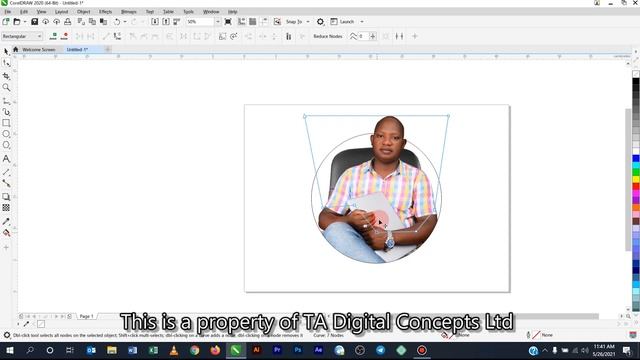Switch to the Untitled-1 document tab

click(78, 49)
